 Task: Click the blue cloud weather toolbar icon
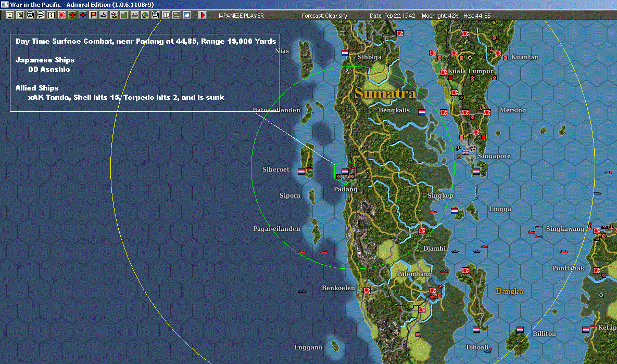click(187, 15)
